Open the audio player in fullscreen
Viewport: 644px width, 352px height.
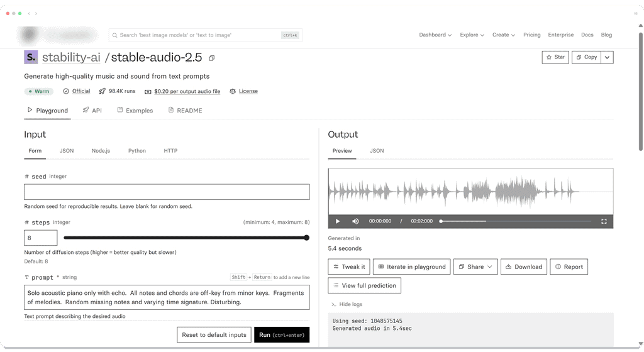coord(604,221)
